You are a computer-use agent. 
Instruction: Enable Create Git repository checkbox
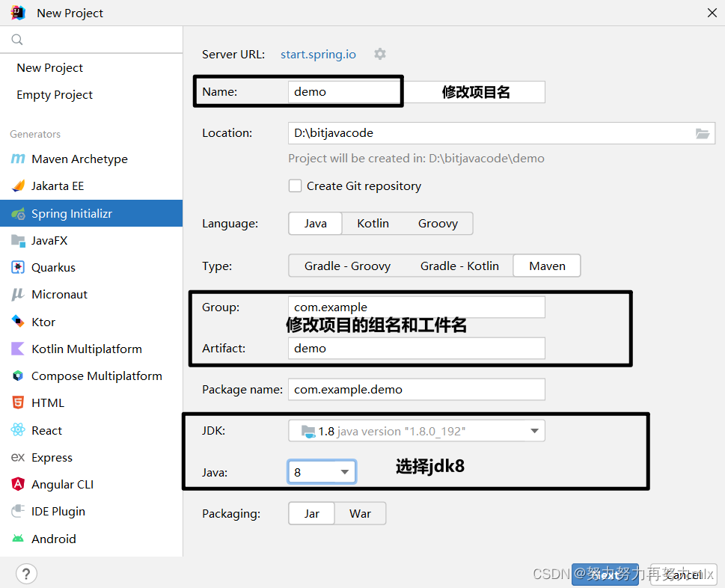tap(295, 186)
